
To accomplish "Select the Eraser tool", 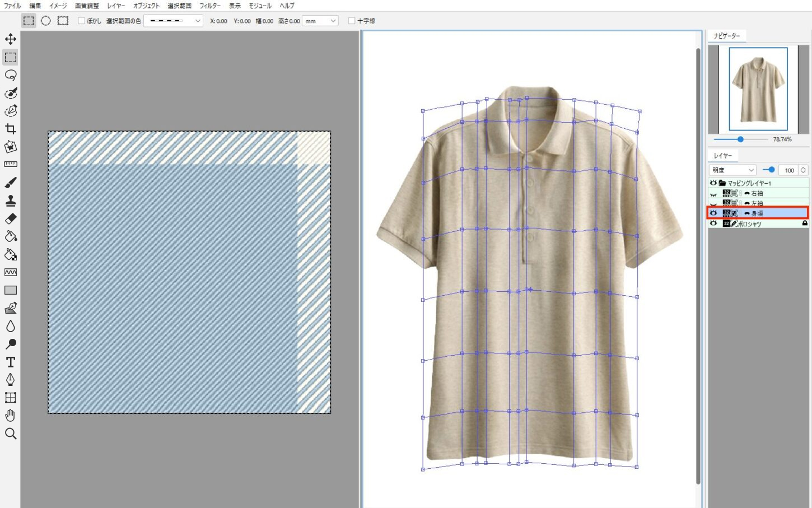I will point(11,218).
